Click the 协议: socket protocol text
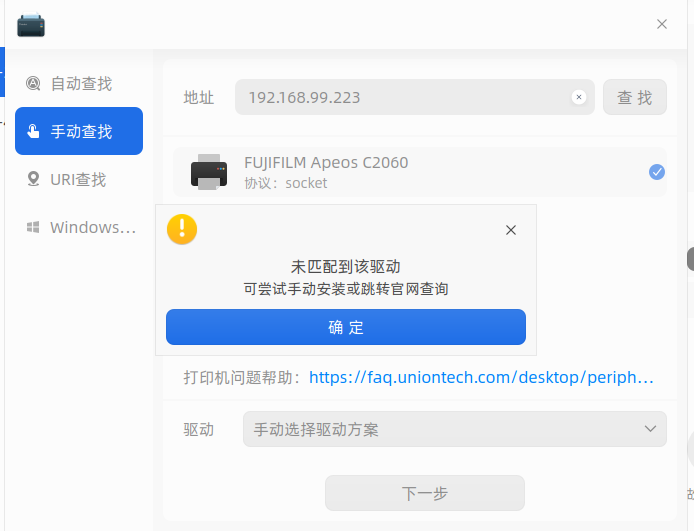 pyautogui.click(x=286, y=183)
